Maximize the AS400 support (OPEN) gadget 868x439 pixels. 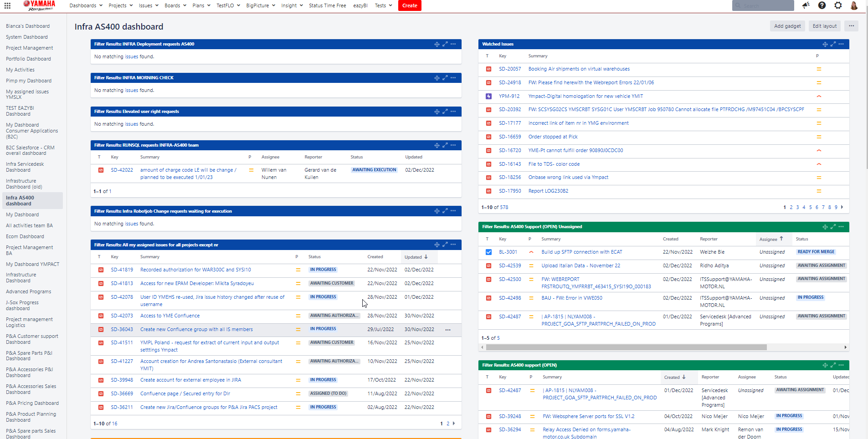pos(833,365)
